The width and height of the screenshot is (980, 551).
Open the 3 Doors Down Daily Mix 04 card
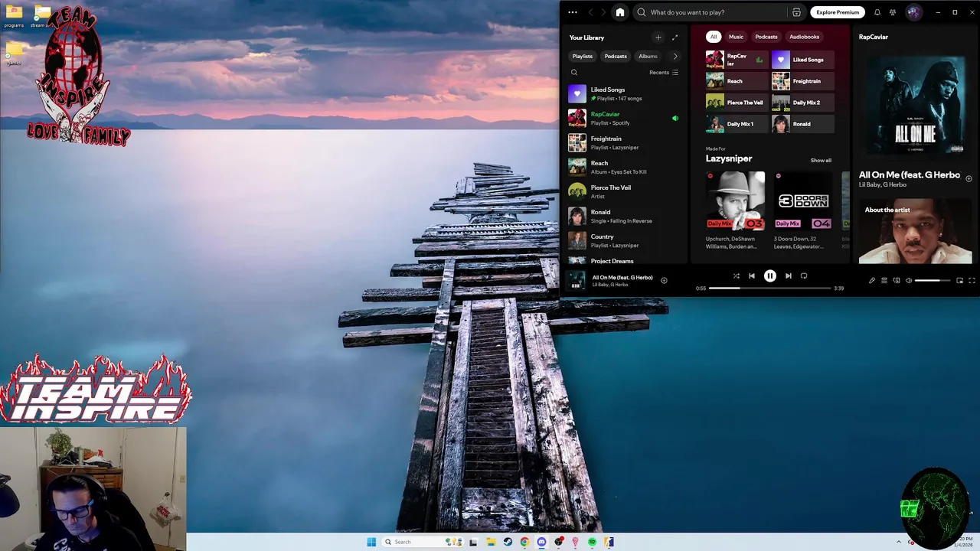[803, 210]
